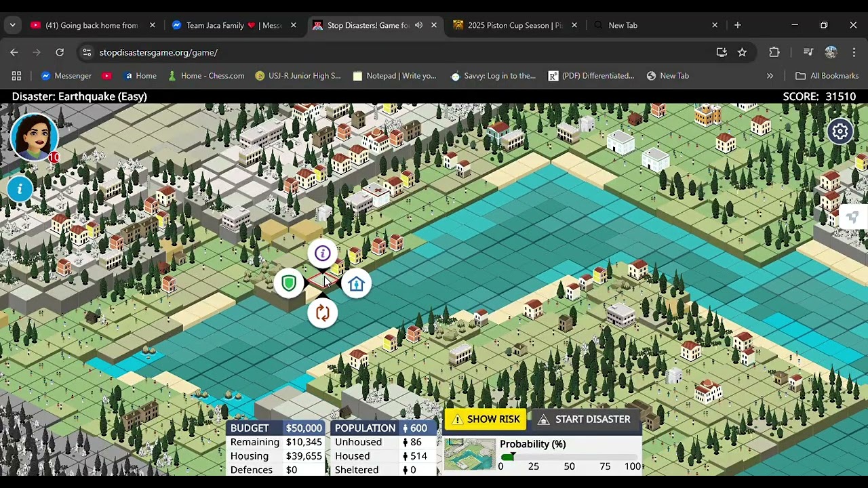This screenshot has height=488, width=868.
Task: Open the Chrome three-dot menu
Action: tap(854, 52)
